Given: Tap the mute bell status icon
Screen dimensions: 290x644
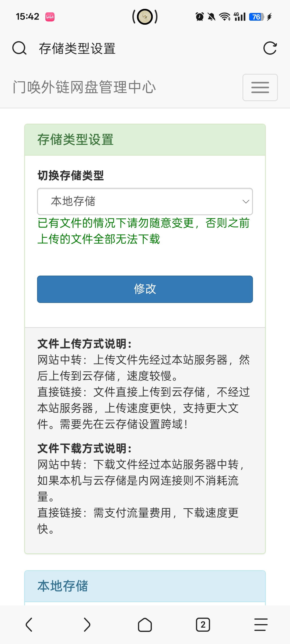Looking at the screenshot, I should pyautogui.click(x=212, y=17).
